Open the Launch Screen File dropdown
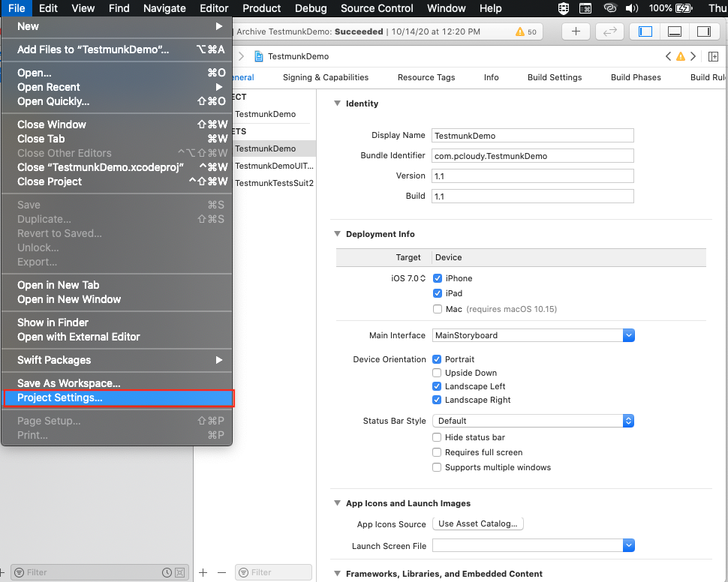The image size is (728, 582). pos(629,545)
